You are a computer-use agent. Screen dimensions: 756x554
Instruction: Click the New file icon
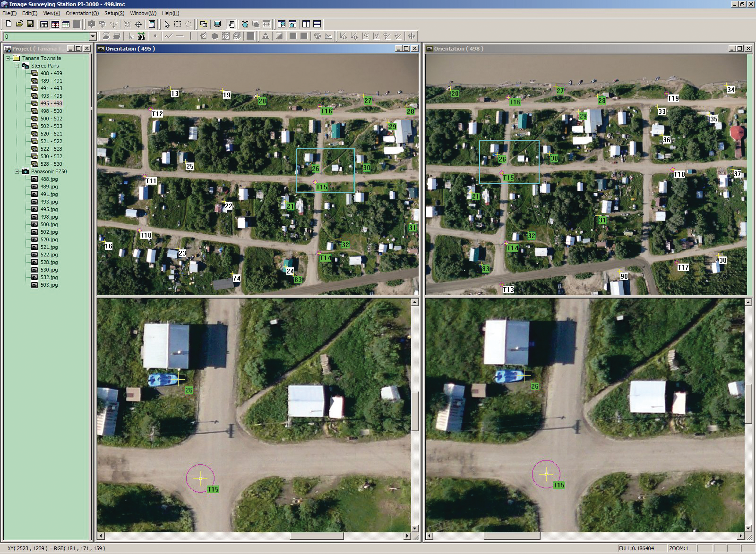9,24
